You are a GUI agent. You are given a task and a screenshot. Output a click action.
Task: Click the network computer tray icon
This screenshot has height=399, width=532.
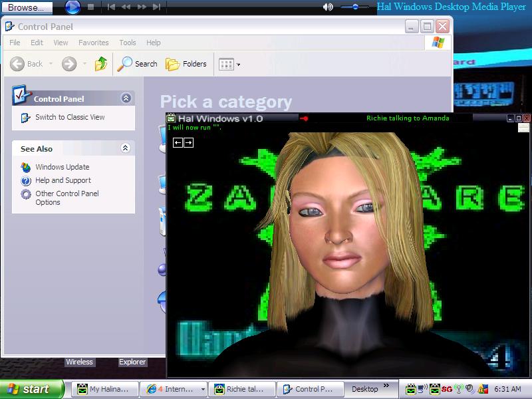point(423,389)
